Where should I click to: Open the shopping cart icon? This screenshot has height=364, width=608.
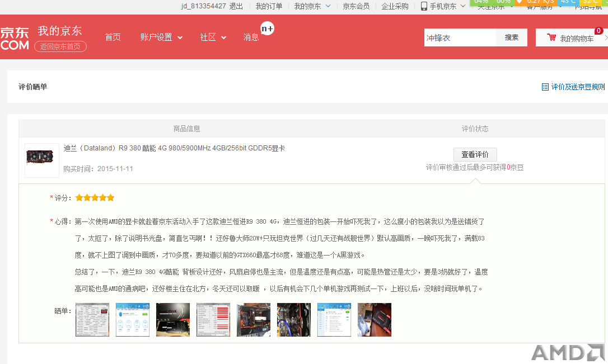pos(551,37)
